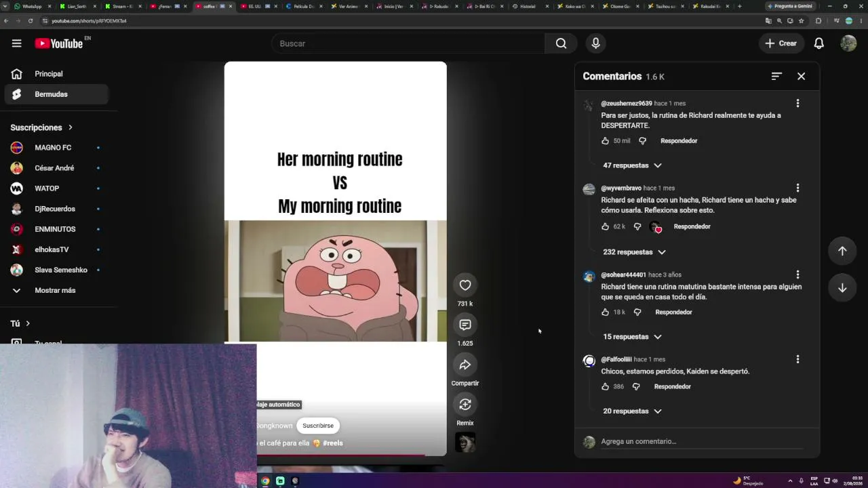Screen dimensions: 868x488
Task: Reply to the @wyvernbravo comment
Action: [692, 226]
